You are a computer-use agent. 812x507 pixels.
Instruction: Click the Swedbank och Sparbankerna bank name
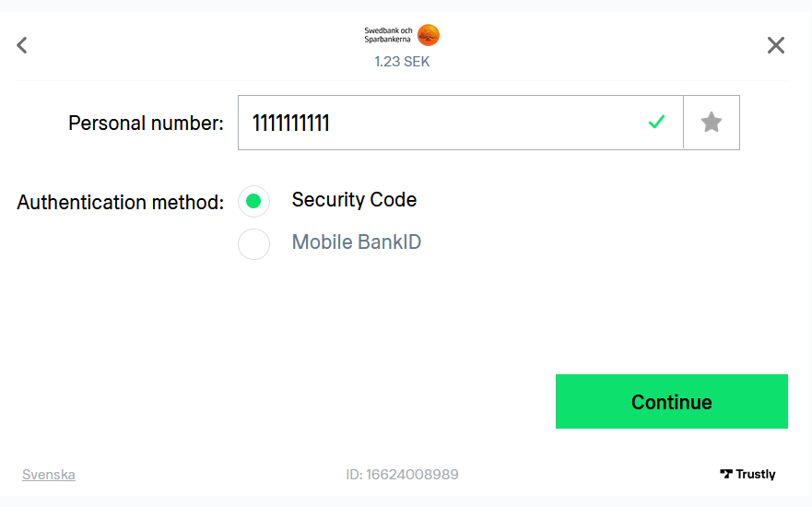388,35
